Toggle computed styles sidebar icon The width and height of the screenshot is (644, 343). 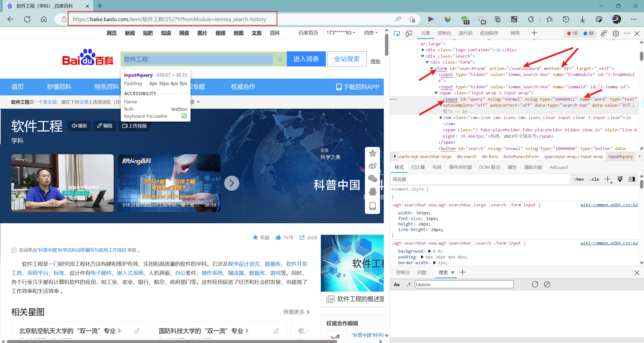tap(632, 179)
